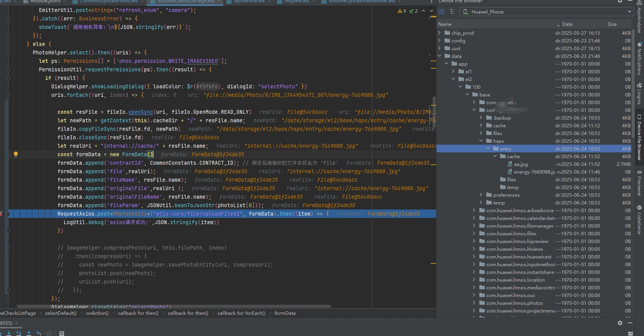This screenshot has width=644, height=336.
Task: Open the Previewer side panel
Action: 639,183
